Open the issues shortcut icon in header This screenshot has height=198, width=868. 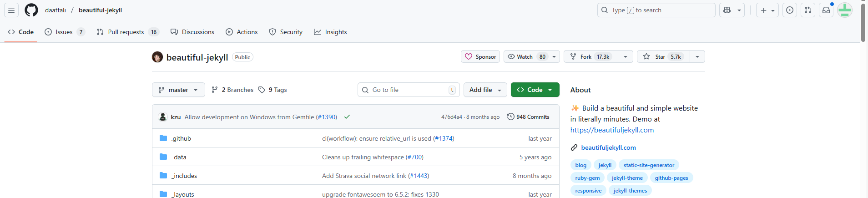(790, 10)
